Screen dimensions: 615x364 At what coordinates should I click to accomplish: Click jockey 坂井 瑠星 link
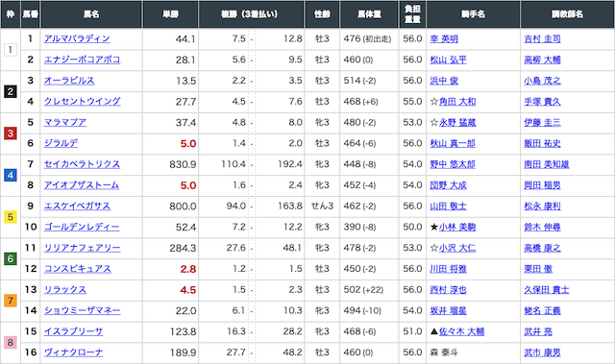[x=449, y=311]
